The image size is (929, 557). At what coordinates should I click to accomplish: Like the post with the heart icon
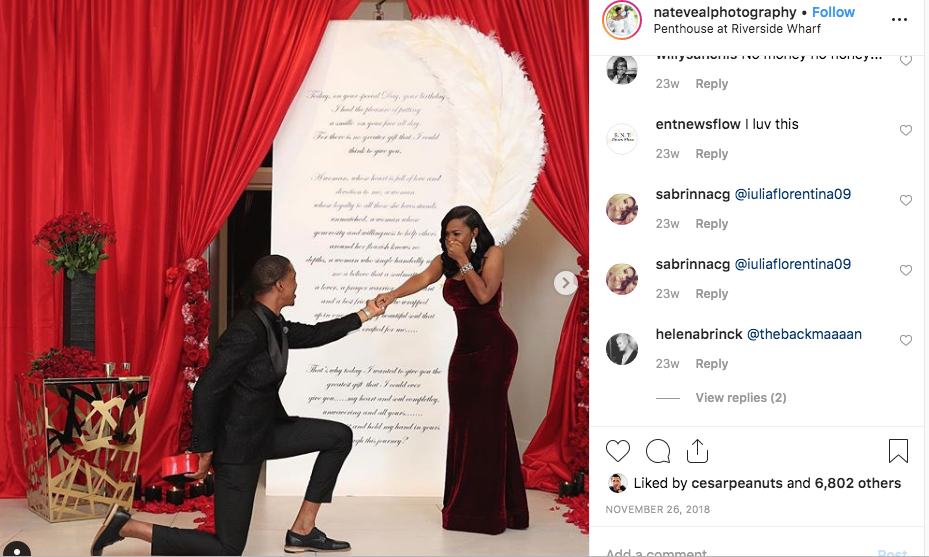(x=617, y=452)
